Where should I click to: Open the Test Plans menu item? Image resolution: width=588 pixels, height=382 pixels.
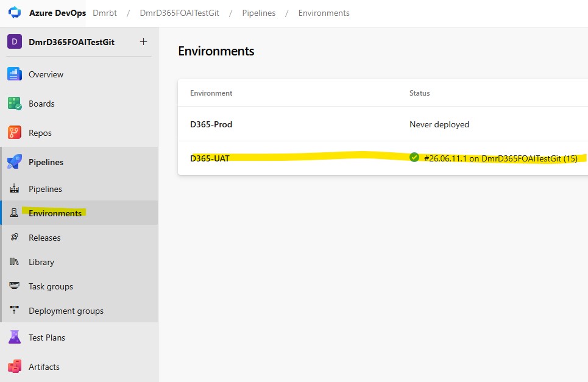pos(47,338)
